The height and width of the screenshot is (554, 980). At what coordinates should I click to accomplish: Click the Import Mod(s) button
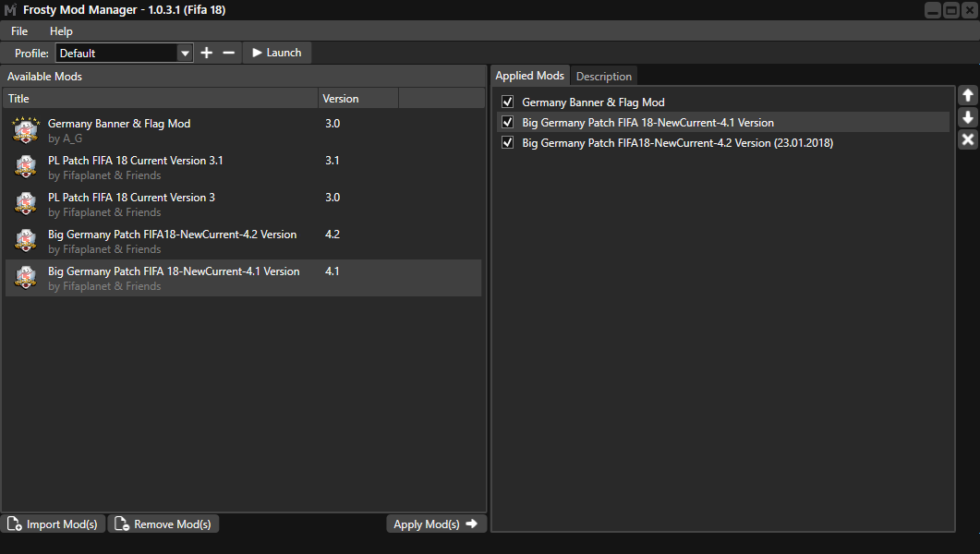click(x=54, y=524)
